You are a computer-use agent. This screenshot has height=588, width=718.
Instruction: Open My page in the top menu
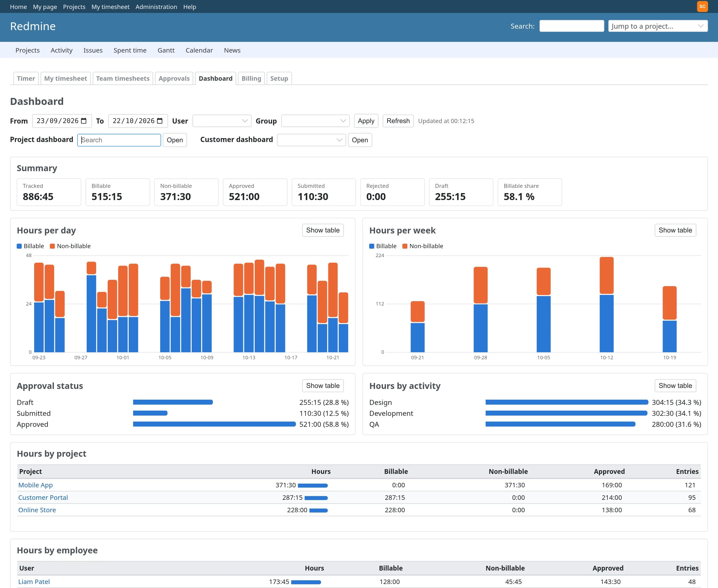[x=45, y=7]
